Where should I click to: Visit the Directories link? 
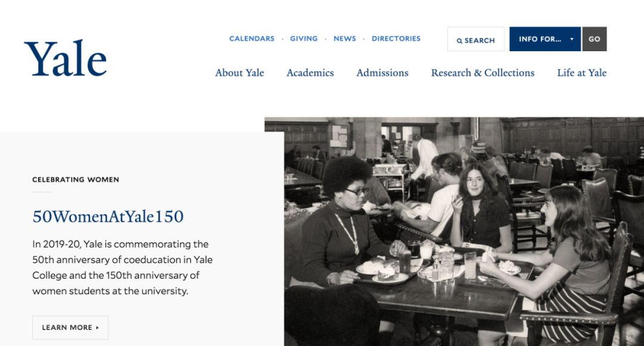coord(396,39)
